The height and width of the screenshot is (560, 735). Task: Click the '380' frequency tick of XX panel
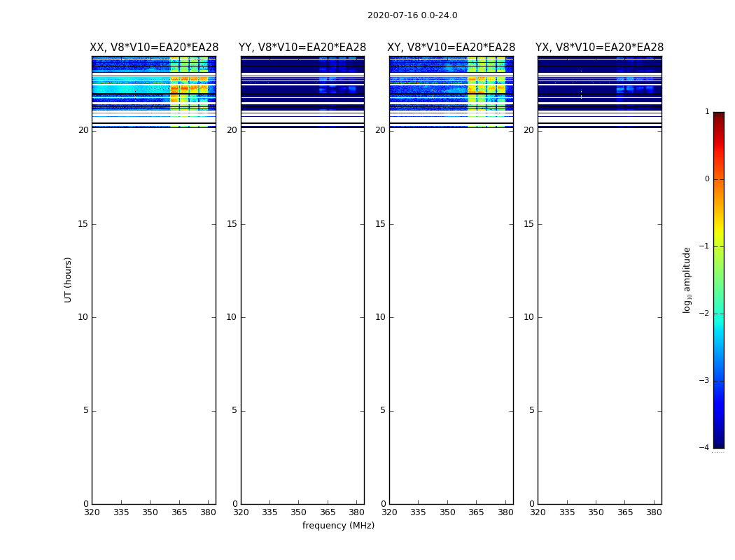(x=208, y=512)
